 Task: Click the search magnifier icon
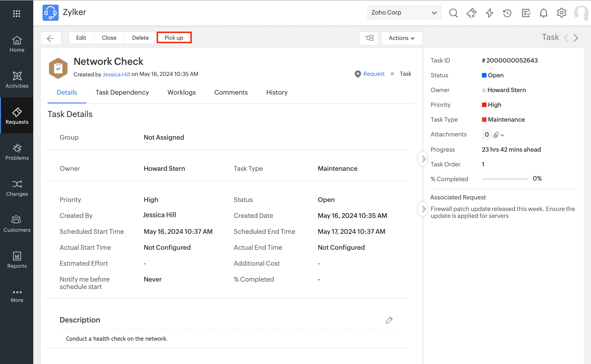pyautogui.click(x=453, y=13)
